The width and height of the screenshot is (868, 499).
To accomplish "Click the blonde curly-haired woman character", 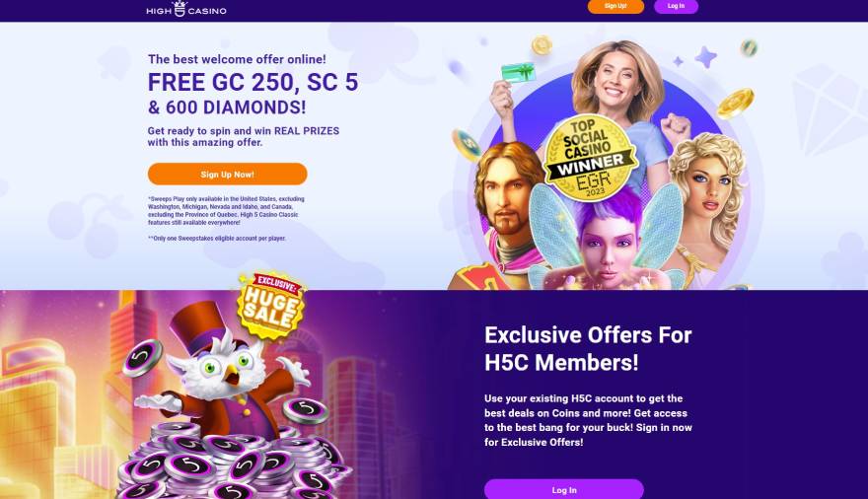I will click(706, 205).
